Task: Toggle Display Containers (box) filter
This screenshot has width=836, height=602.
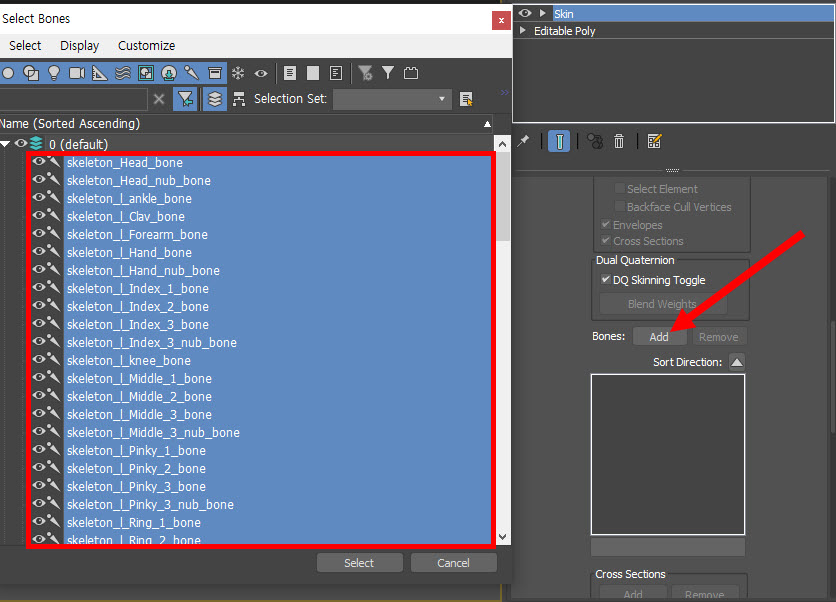Action: point(214,73)
